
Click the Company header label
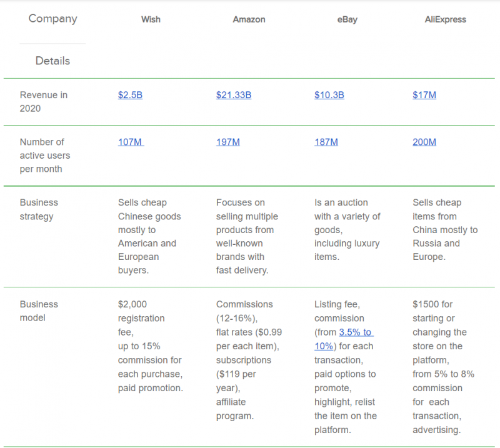tap(53, 19)
